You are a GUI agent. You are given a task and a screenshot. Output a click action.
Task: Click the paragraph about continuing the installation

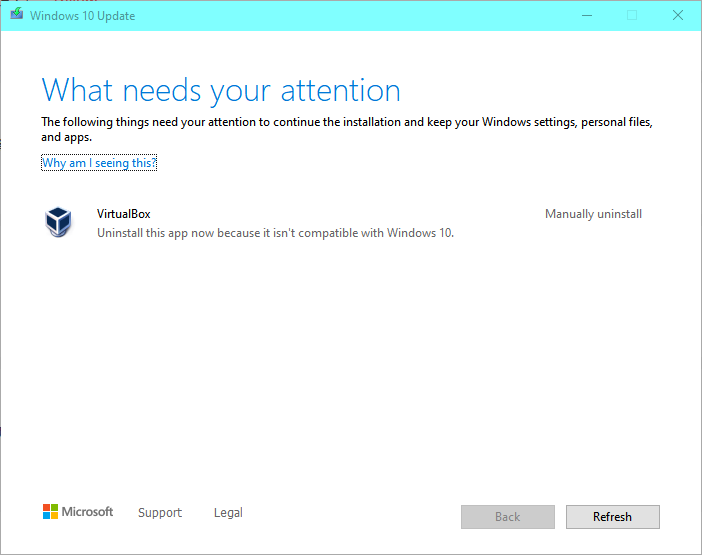346,129
